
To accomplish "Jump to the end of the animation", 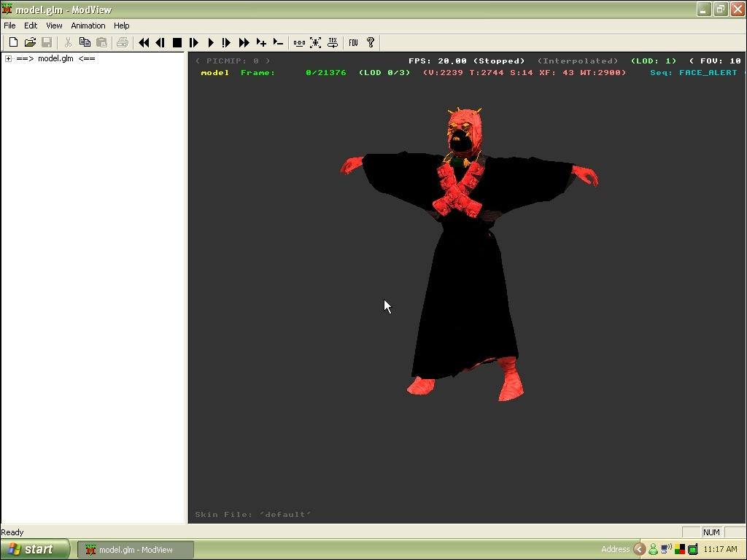I will click(244, 43).
